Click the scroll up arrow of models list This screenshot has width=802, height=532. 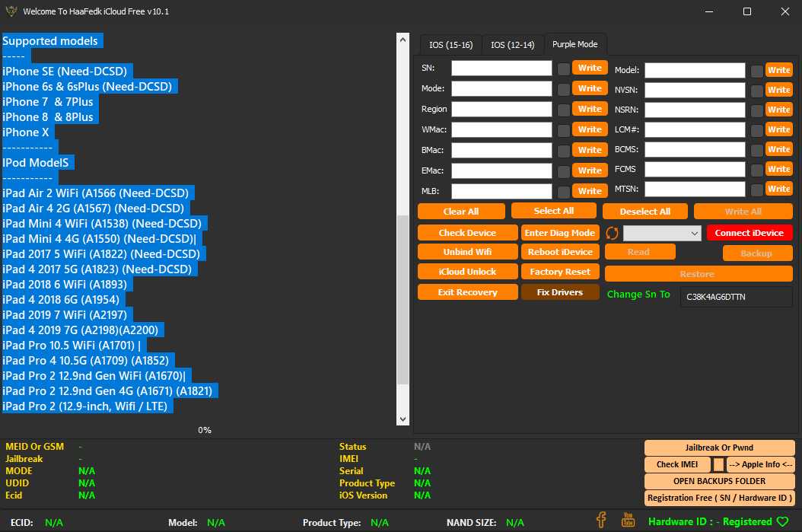coord(403,40)
